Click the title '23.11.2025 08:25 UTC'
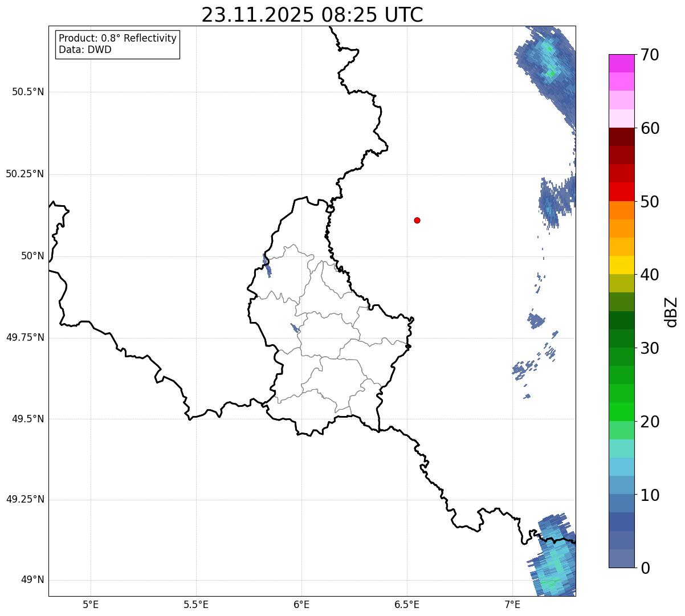The width and height of the screenshot is (685, 616). 312,15
